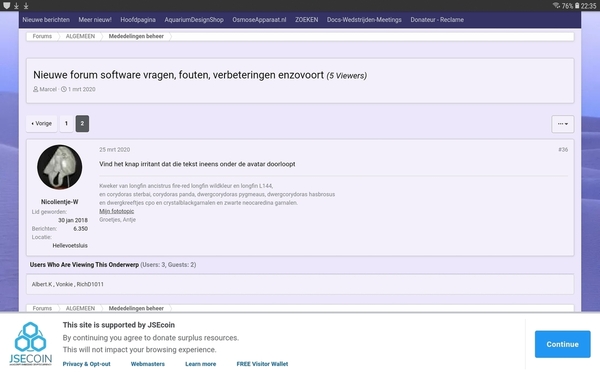
Task: Go to the previous page with Vorige
Action: (x=41, y=124)
